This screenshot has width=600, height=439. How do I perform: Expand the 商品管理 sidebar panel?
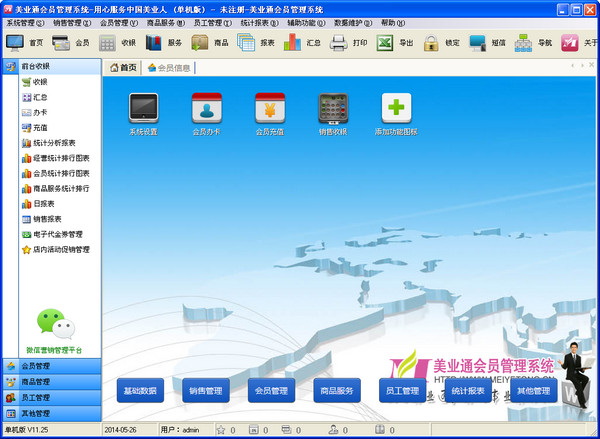50,381
